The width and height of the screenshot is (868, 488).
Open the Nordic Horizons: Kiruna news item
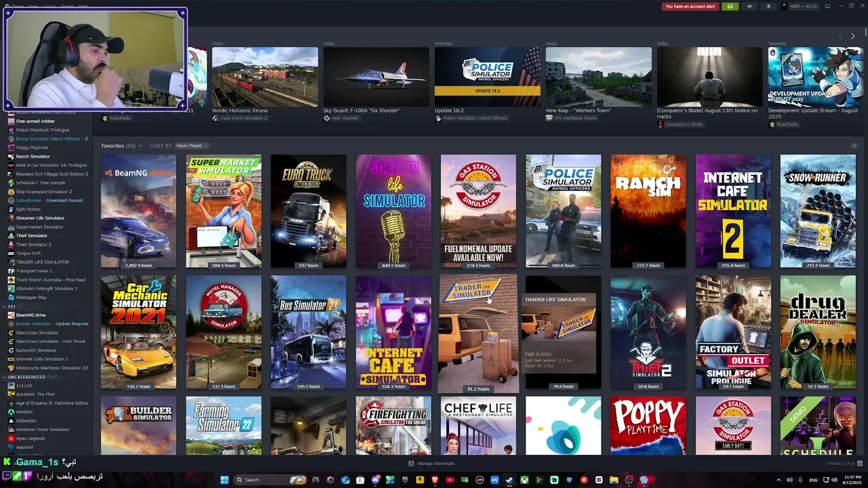pyautogui.click(x=264, y=77)
